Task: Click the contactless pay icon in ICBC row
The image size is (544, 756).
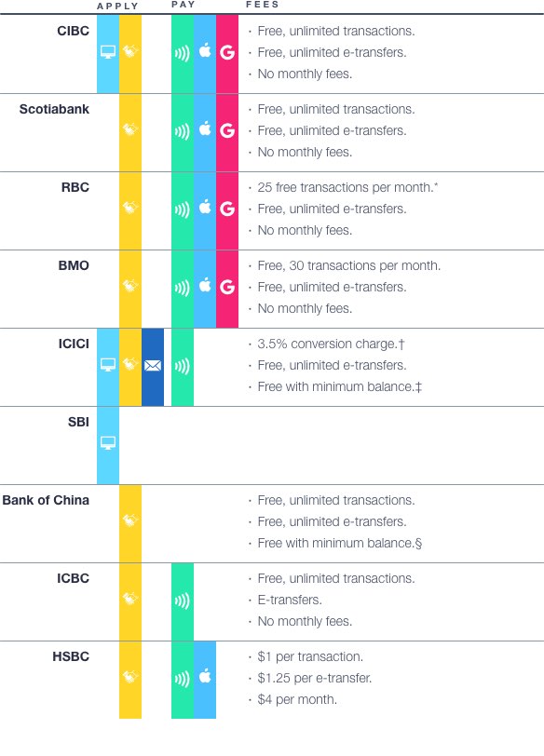Action: pos(183,601)
